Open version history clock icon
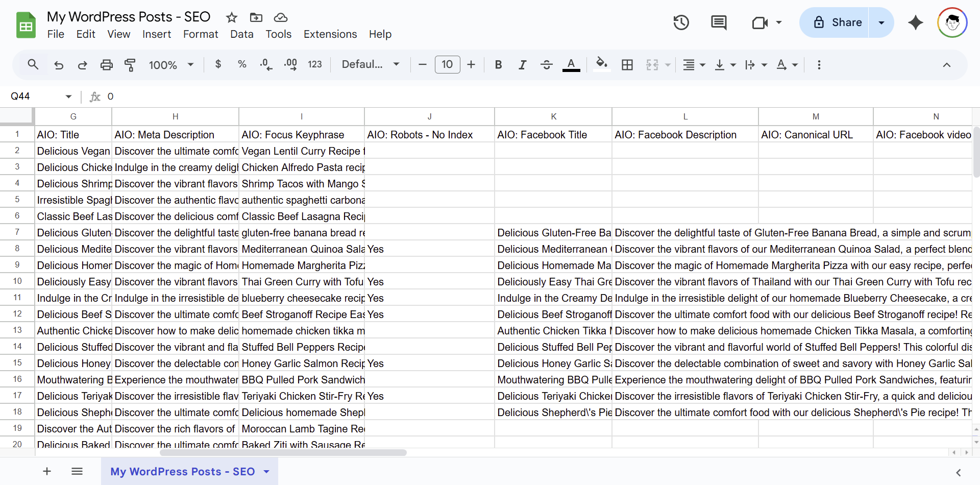980x485 pixels. pos(681,22)
